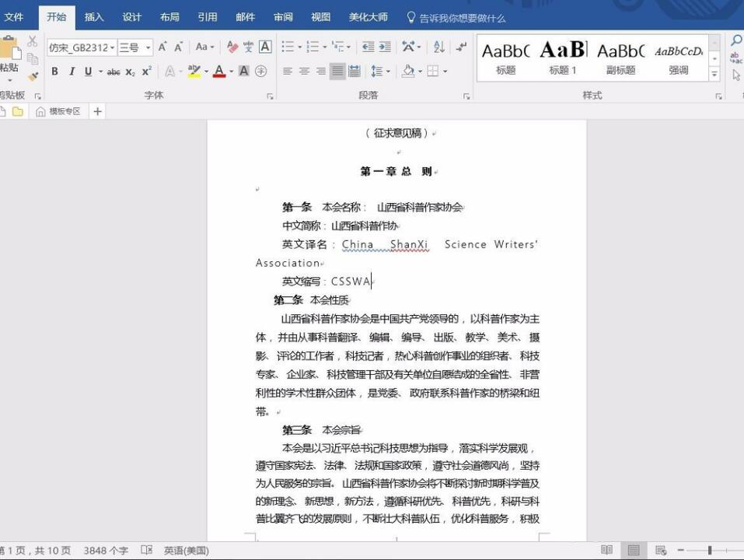This screenshot has height=560, width=744.
Task: Expand the underline style dropdown arrow
Action: [x=100, y=72]
